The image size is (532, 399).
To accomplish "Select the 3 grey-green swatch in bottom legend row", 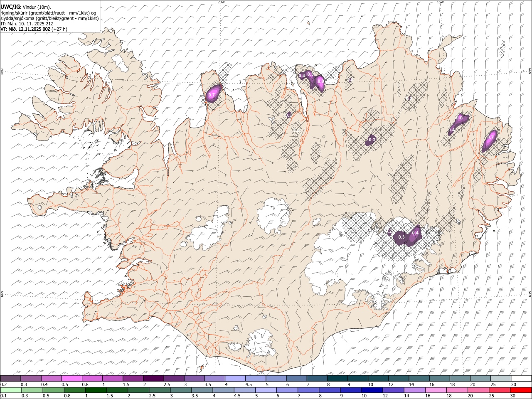I will pos(181,390).
